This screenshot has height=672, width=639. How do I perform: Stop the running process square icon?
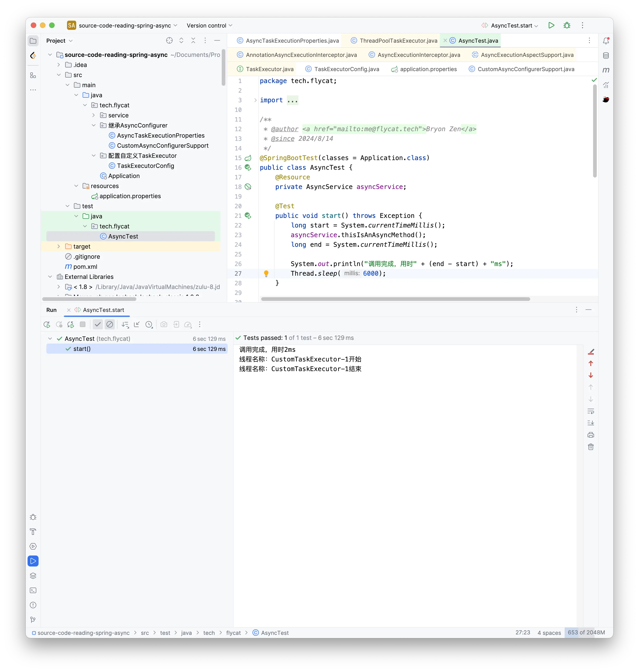pyautogui.click(x=82, y=325)
